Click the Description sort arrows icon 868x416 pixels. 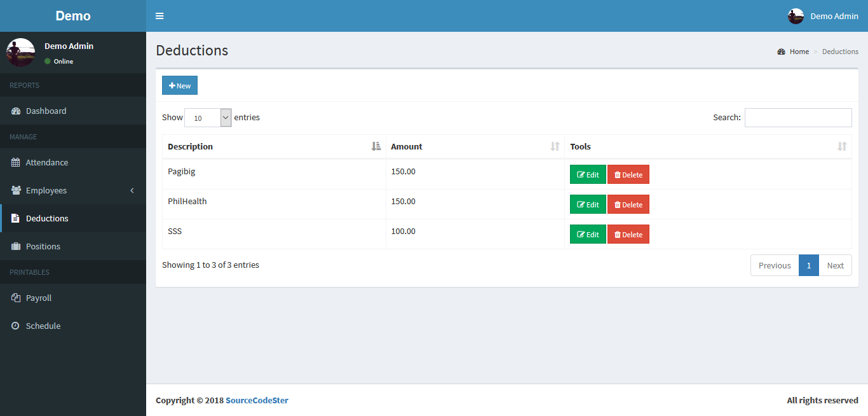376,146
